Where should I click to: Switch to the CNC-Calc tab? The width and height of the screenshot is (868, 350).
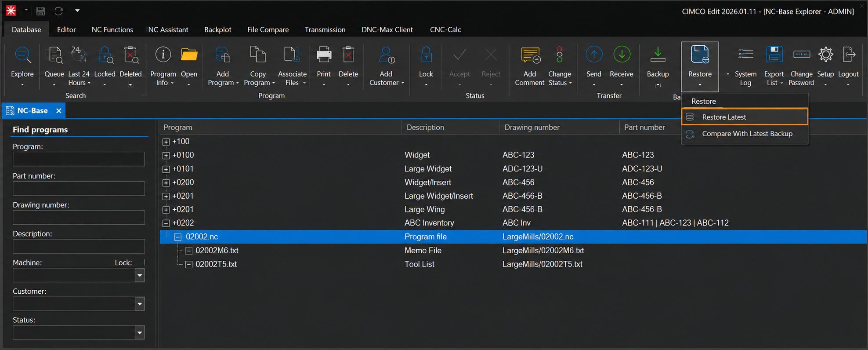445,29
